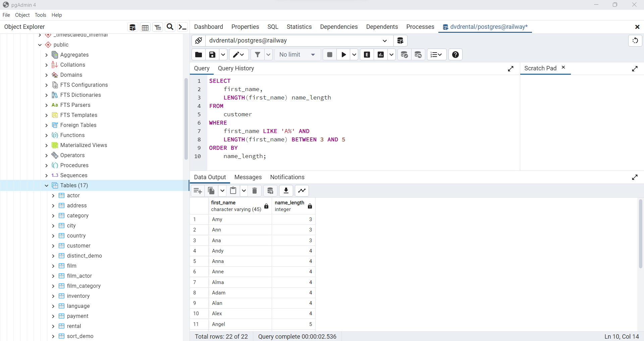This screenshot has width=644, height=341.
Task: Click the Object Explorer vertical scrollbar
Action: point(186,119)
